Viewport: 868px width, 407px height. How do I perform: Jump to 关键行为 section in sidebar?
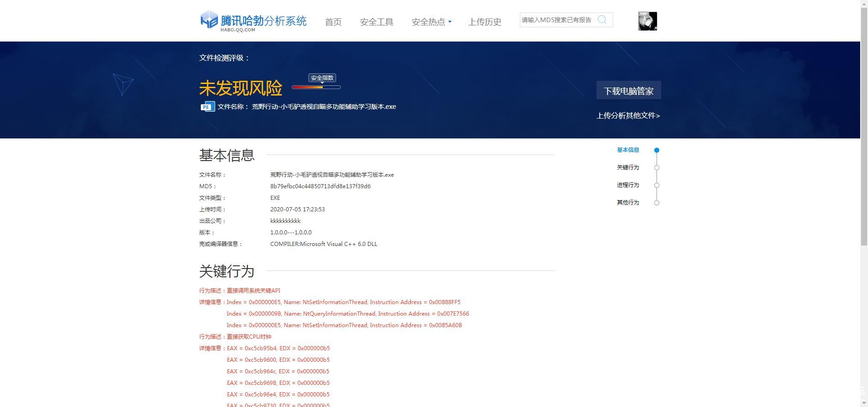coord(628,168)
